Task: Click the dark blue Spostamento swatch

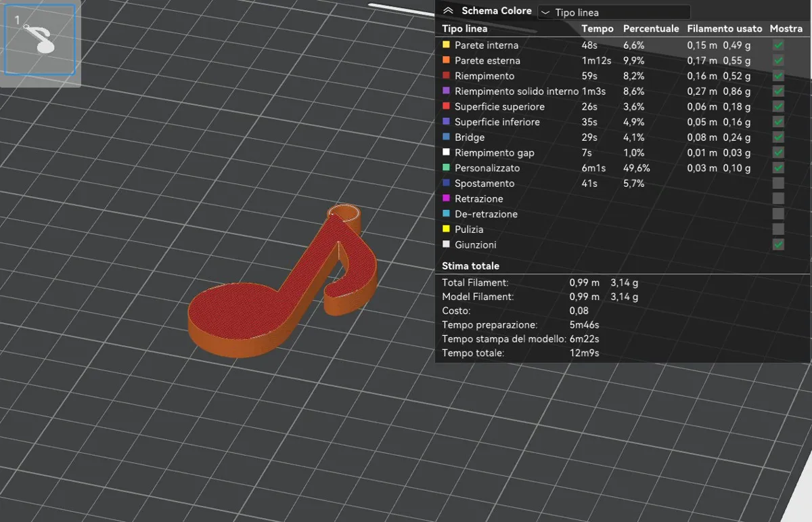Action: [x=446, y=183]
